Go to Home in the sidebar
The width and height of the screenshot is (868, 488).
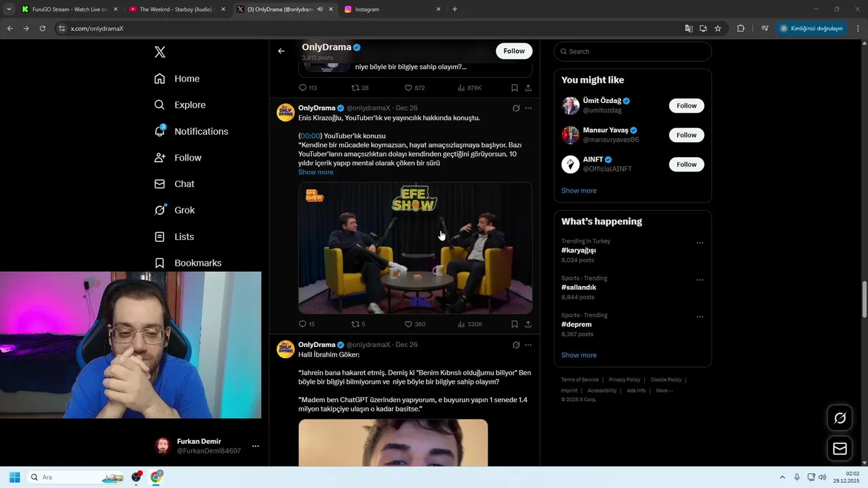coord(177,79)
